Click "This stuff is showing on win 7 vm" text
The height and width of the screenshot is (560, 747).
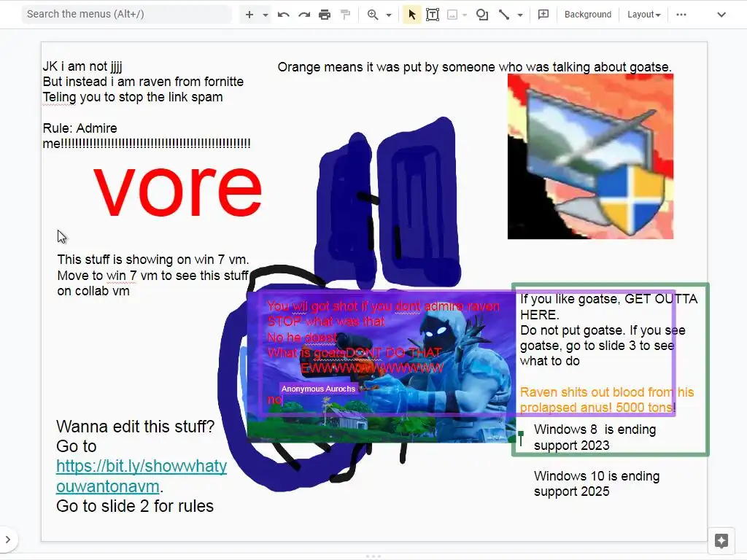tap(153, 260)
